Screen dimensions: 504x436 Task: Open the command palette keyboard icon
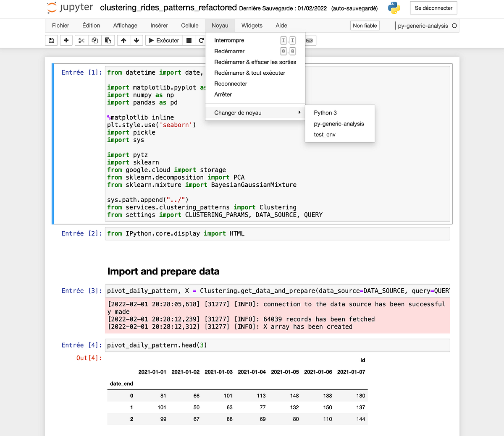tap(309, 40)
